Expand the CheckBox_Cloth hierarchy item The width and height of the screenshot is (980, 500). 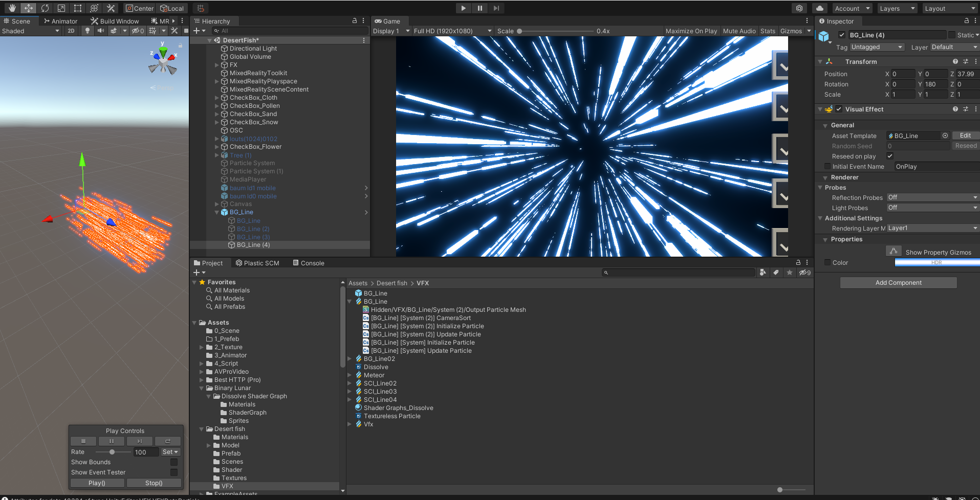tap(216, 97)
